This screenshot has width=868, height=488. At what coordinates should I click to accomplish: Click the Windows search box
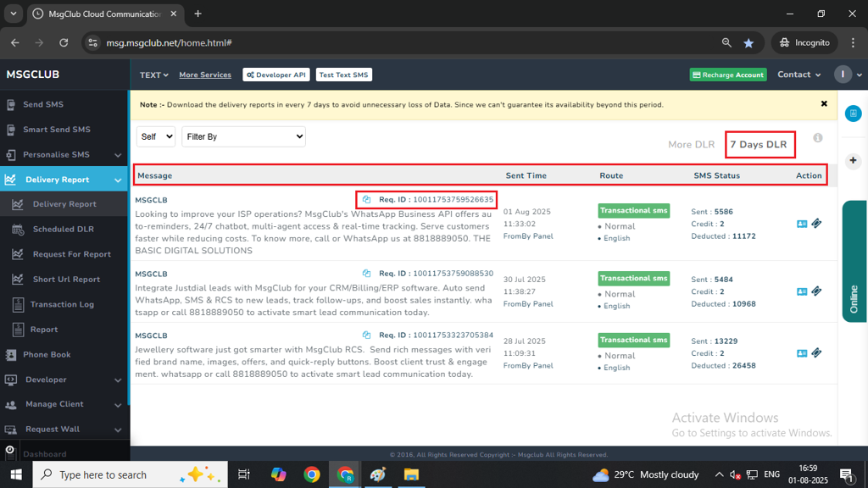(x=130, y=474)
